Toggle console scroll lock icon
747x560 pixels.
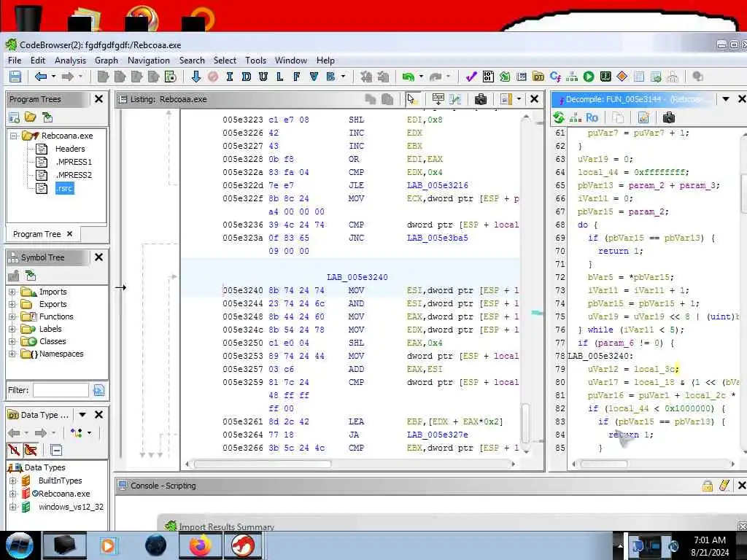tap(708, 486)
